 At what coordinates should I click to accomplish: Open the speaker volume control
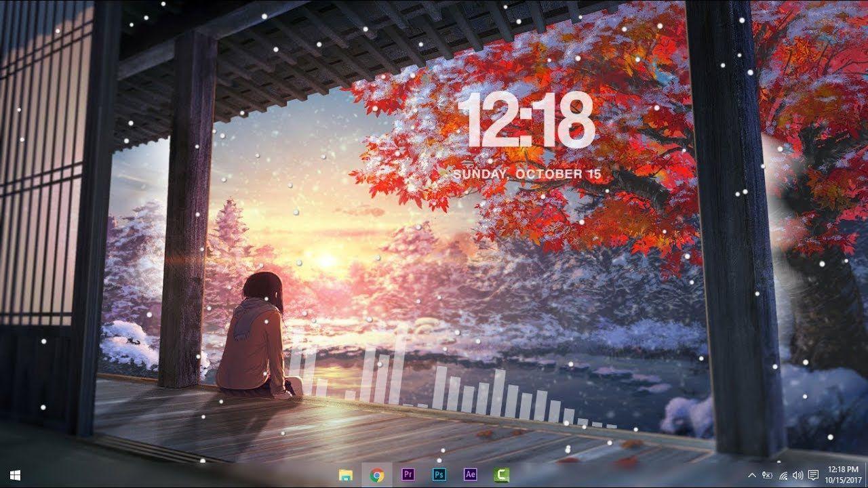click(x=797, y=475)
